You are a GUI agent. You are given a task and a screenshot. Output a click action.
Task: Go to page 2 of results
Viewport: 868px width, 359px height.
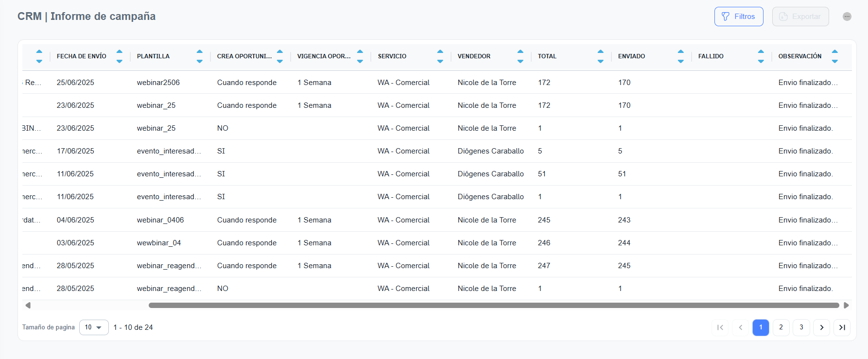pos(781,327)
